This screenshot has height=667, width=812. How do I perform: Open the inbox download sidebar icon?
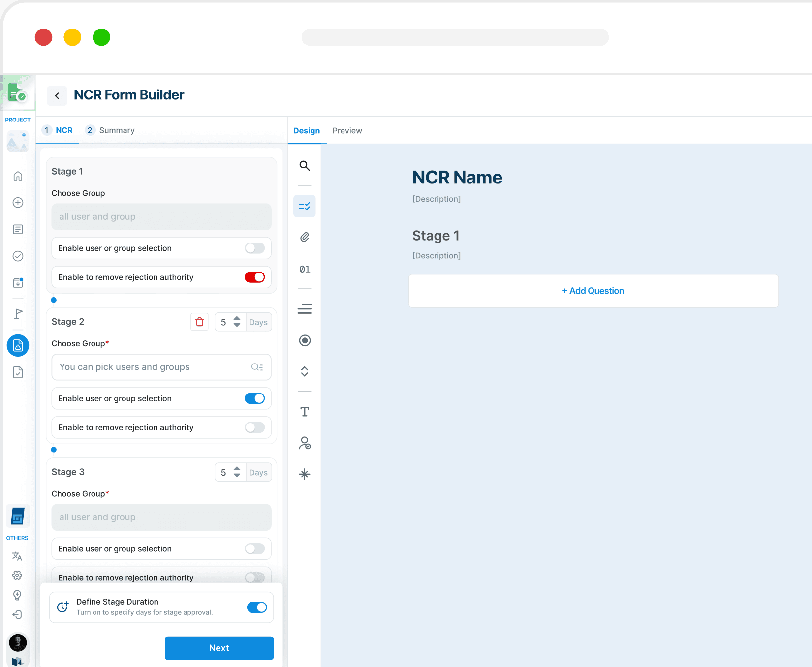click(18, 282)
